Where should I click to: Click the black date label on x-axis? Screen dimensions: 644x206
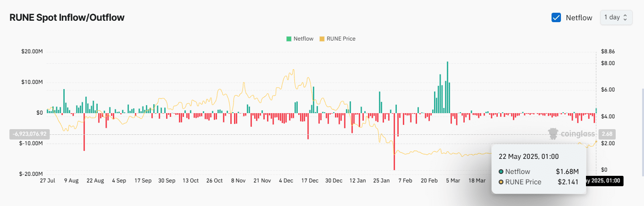click(x=603, y=181)
